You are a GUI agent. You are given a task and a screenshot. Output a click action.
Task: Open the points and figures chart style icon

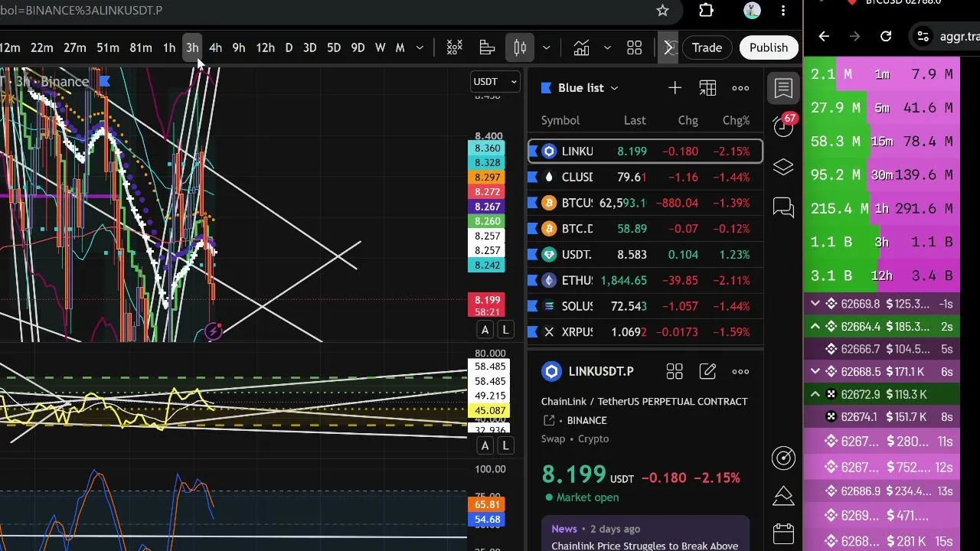[454, 48]
